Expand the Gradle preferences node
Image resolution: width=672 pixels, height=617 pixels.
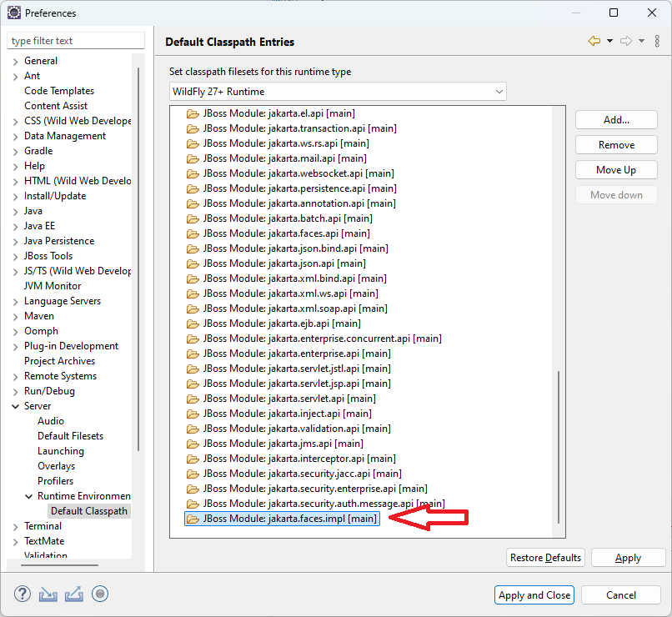[16, 151]
